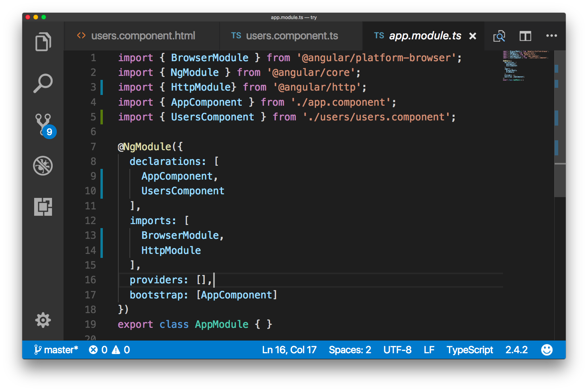Viewport: 588px width, 391px height.
Task: Select the Search icon in activity bar
Action: [43, 83]
